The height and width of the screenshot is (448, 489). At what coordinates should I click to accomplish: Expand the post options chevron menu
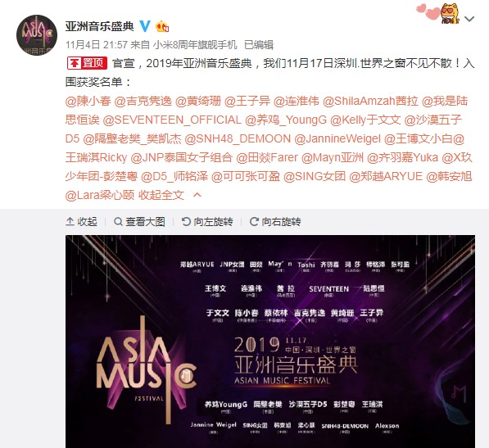point(469,20)
